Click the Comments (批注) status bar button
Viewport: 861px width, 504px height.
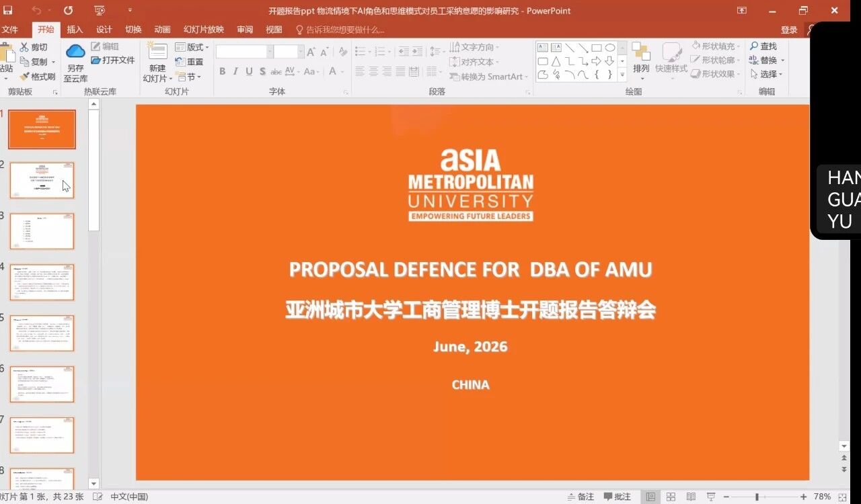click(x=617, y=497)
